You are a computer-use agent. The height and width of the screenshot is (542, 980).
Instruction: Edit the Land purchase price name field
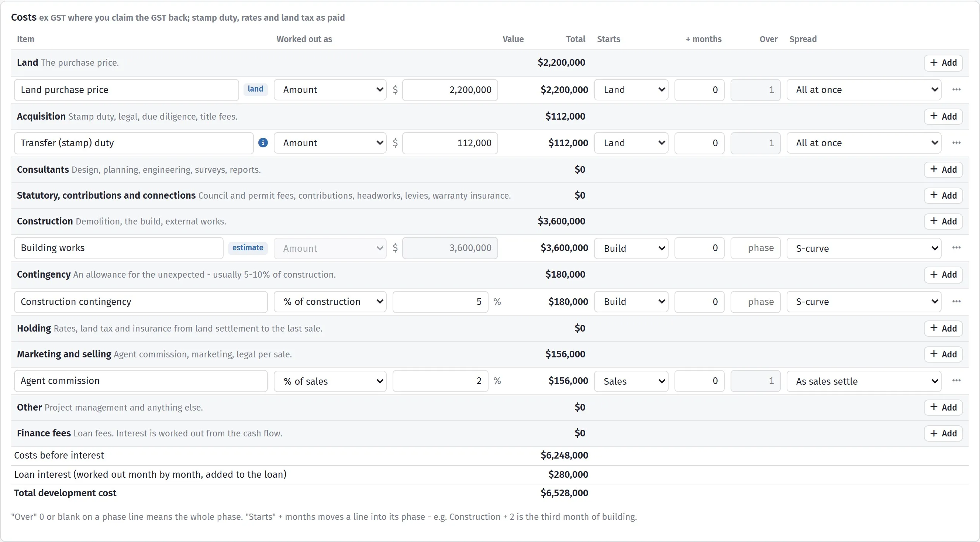pyautogui.click(x=126, y=90)
